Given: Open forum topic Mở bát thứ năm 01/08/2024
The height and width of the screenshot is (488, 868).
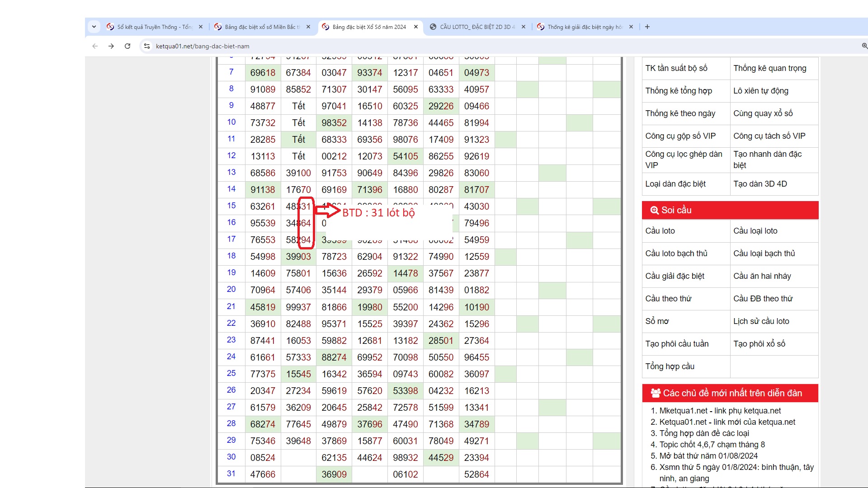Looking at the screenshot, I should tap(708, 456).
